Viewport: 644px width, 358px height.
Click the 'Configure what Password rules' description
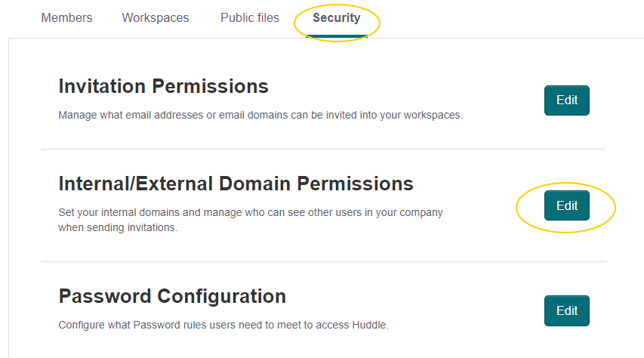223,326
